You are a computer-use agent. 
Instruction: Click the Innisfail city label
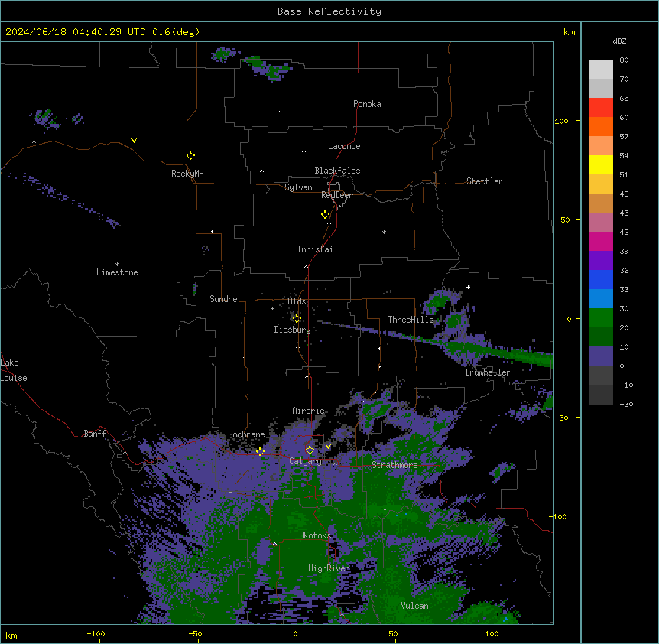point(317,249)
